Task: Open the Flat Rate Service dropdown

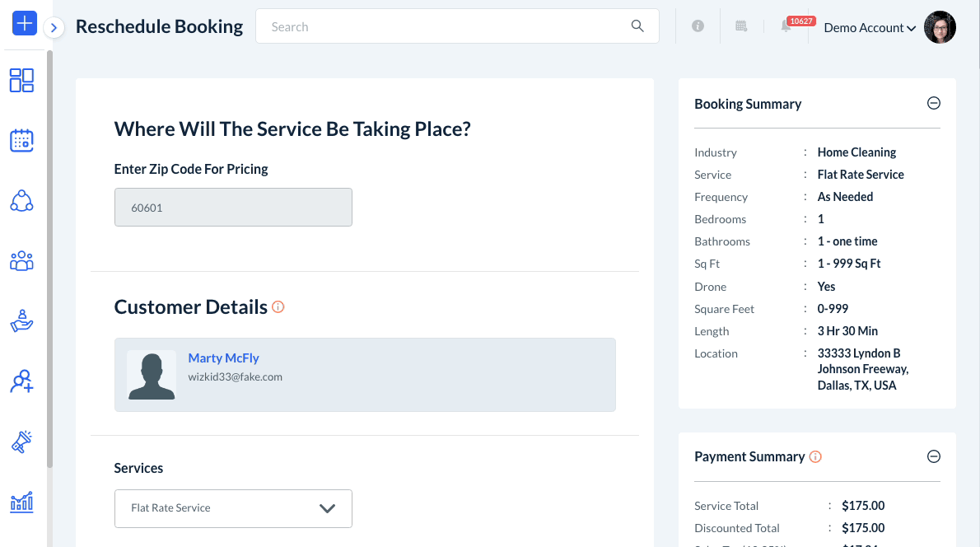Action: [233, 508]
